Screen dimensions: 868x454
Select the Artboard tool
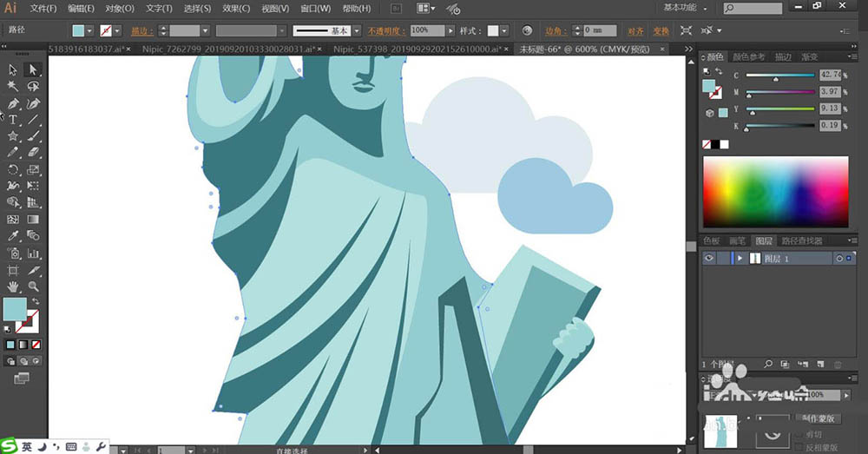(x=13, y=270)
